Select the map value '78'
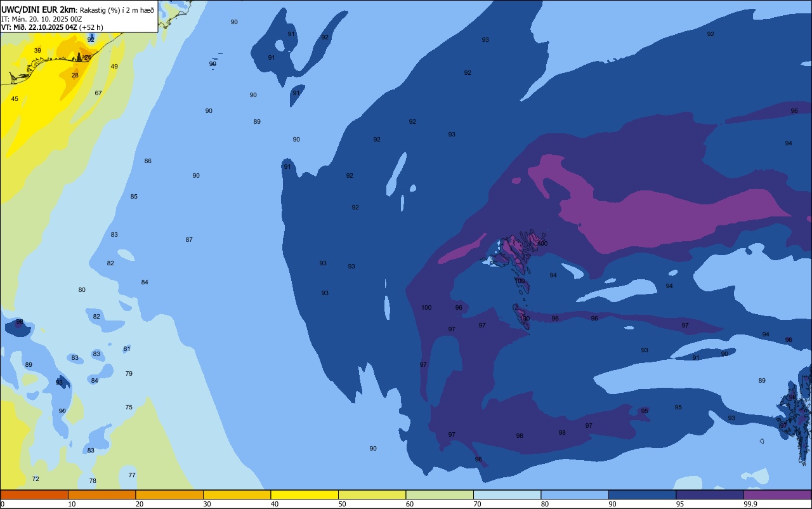 click(x=93, y=481)
